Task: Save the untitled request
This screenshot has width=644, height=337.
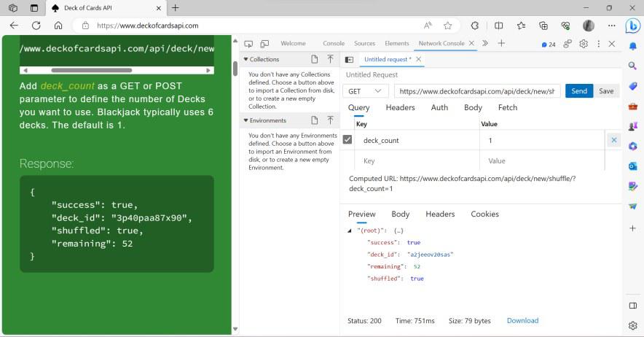Action: pyautogui.click(x=606, y=91)
